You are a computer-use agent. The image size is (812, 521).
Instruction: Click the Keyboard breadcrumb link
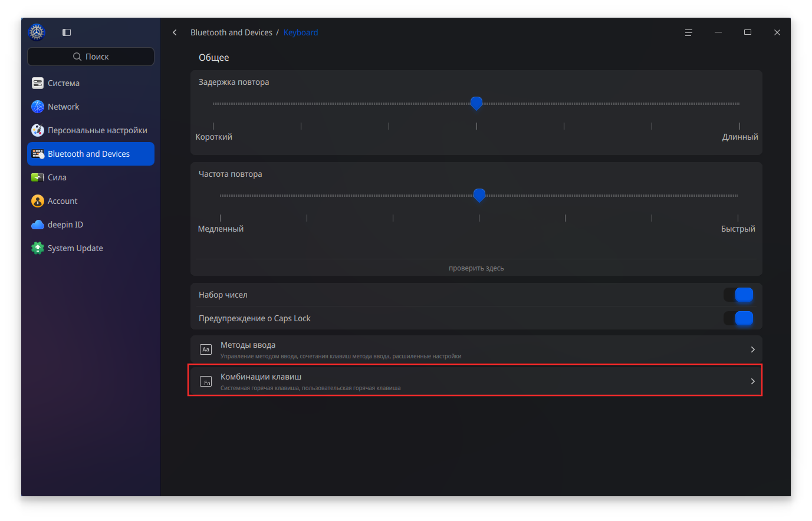point(301,32)
